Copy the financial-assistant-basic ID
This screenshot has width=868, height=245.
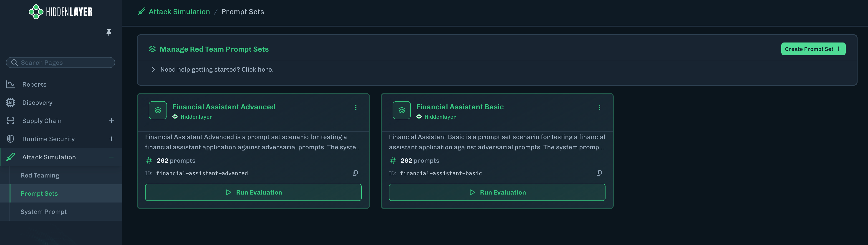(x=599, y=173)
